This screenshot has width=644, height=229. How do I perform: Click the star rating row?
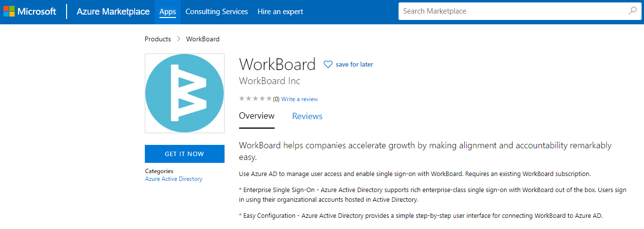[256, 99]
